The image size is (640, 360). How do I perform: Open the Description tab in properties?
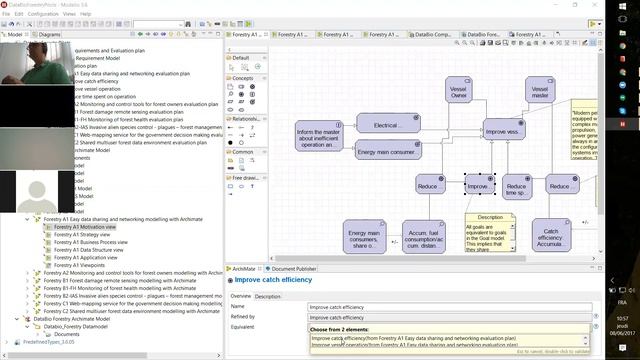pyautogui.click(x=268, y=296)
